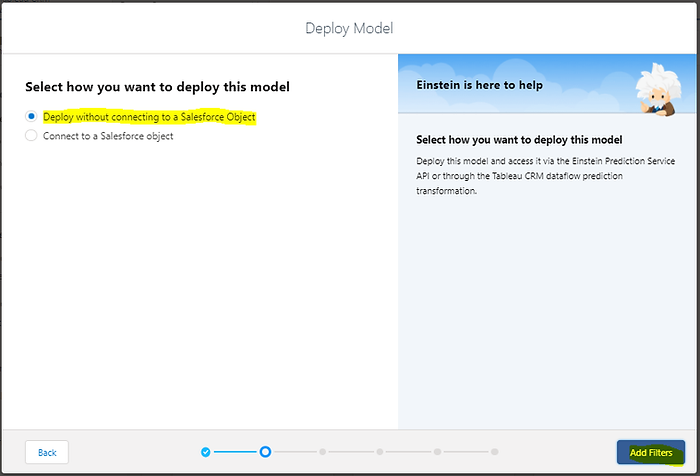The height and width of the screenshot is (476, 700).
Task: Select the Connect to a Salesforce object option
Action: click(x=31, y=135)
